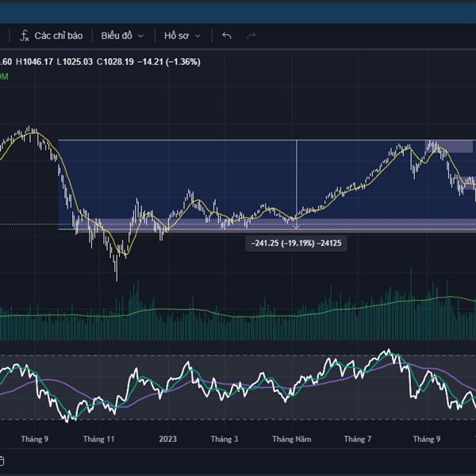Select the white vertical measurement arrow line
This screenshot has height=476, width=476.
tap(296, 184)
